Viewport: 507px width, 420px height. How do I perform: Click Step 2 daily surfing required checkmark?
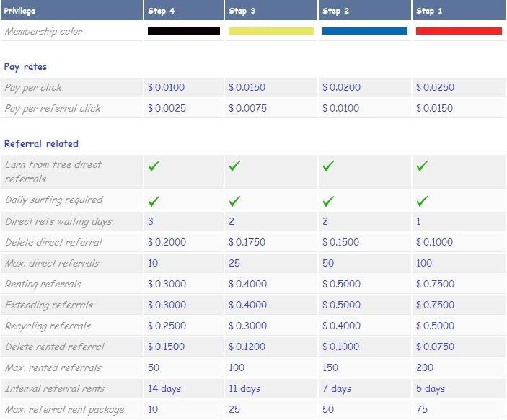[x=328, y=200]
